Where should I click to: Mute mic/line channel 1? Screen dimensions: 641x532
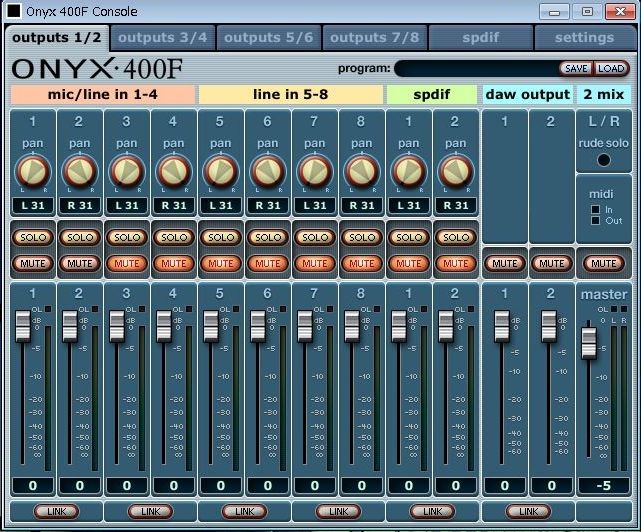click(x=33, y=263)
